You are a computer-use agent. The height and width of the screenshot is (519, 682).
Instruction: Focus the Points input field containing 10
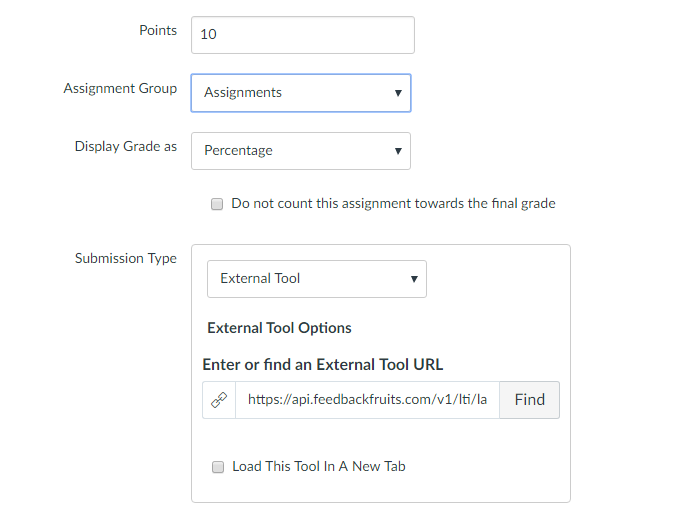point(303,35)
